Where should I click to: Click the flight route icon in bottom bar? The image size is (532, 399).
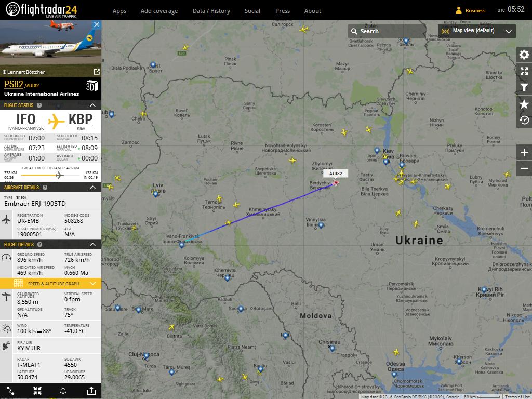click(10, 391)
